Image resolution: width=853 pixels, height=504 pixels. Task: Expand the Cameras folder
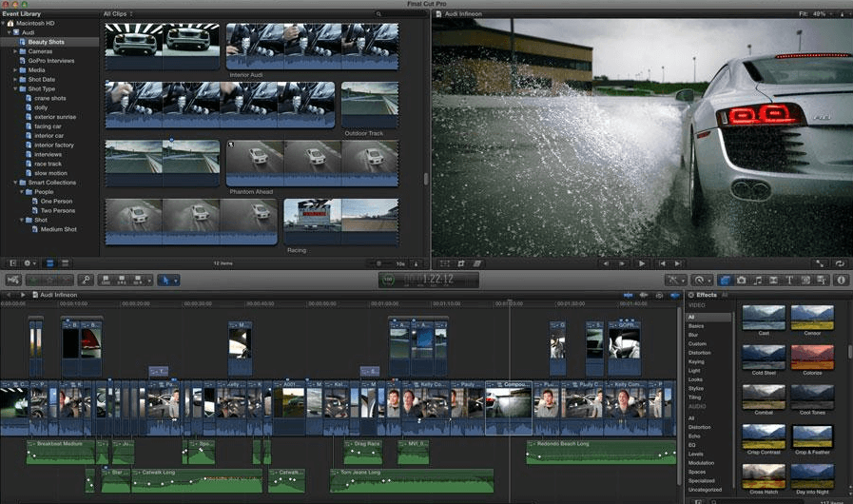tap(15, 51)
